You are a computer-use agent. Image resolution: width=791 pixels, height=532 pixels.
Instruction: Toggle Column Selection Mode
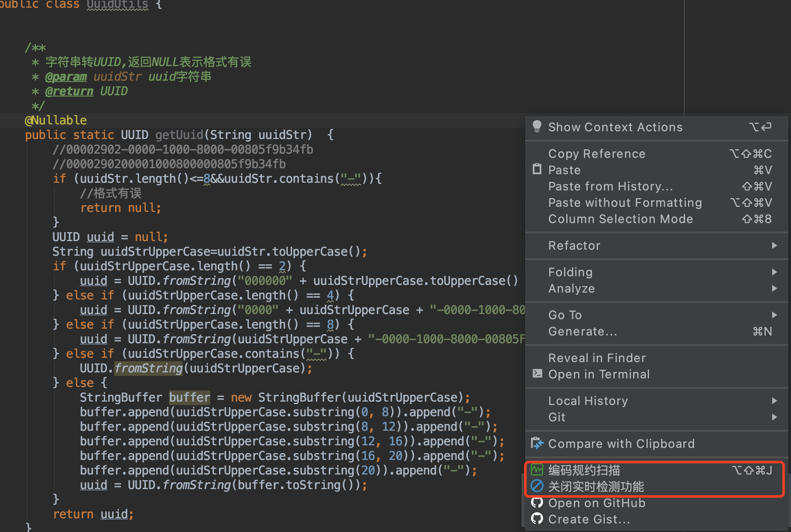point(620,219)
